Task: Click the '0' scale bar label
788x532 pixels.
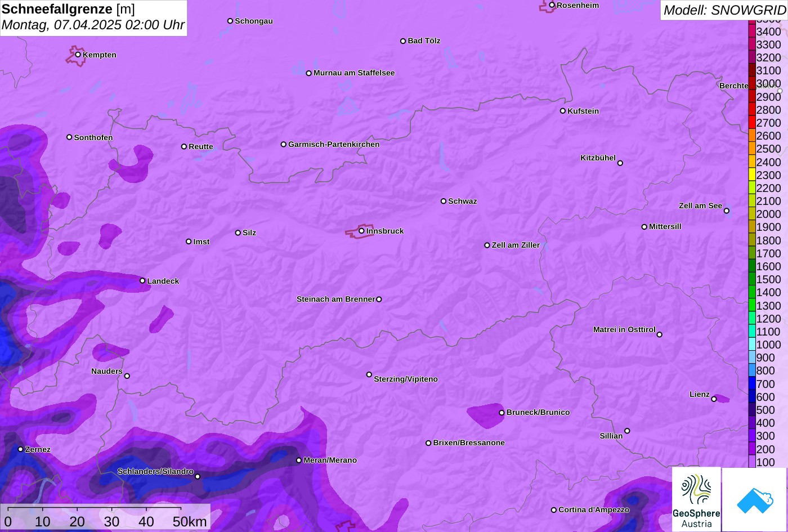Action: tap(8, 522)
